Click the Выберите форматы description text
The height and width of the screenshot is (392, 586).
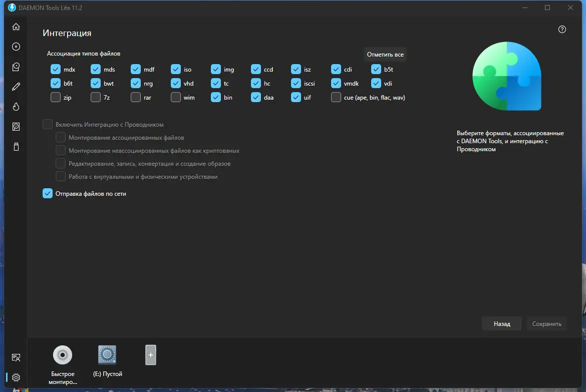pyautogui.click(x=510, y=141)
